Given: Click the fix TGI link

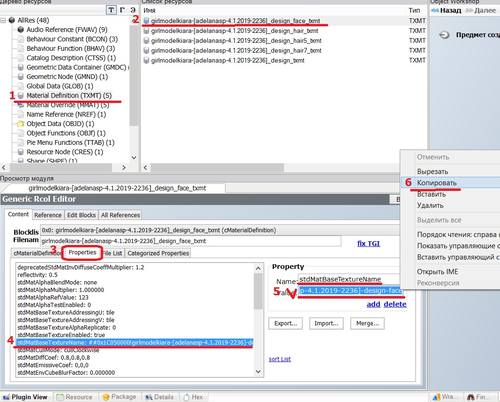Looking at the screenshot, I should coord(368,243).
